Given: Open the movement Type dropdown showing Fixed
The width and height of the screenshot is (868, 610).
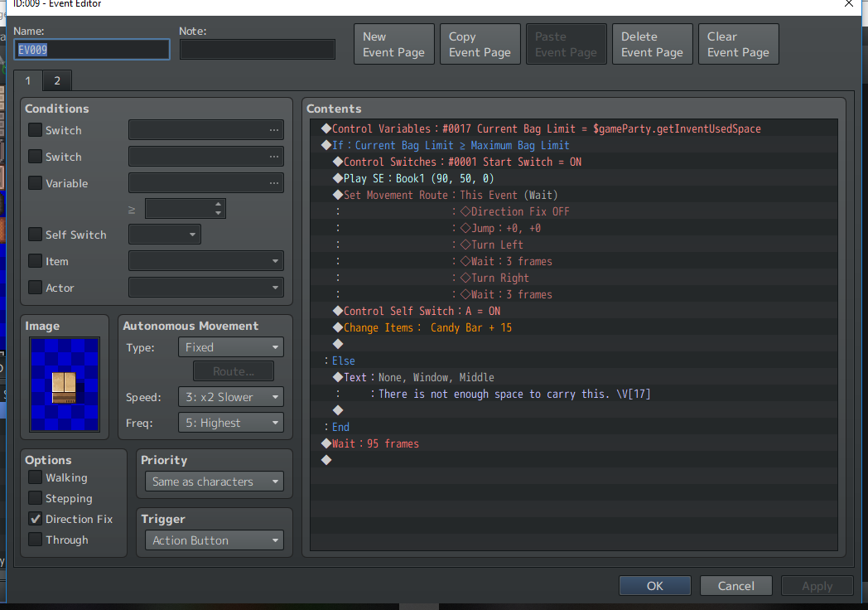Looking at the screenshot, I should point(231,347).
